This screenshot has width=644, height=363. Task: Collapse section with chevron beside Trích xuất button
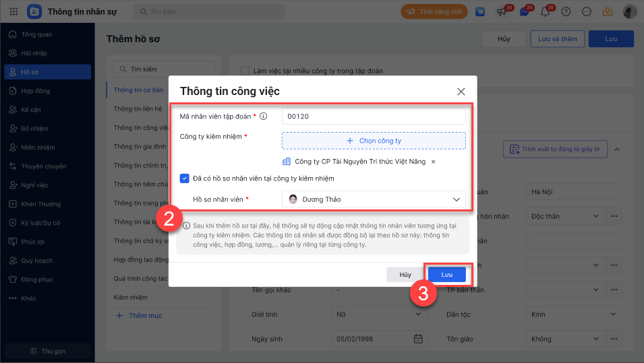click(x=617, y=150)
